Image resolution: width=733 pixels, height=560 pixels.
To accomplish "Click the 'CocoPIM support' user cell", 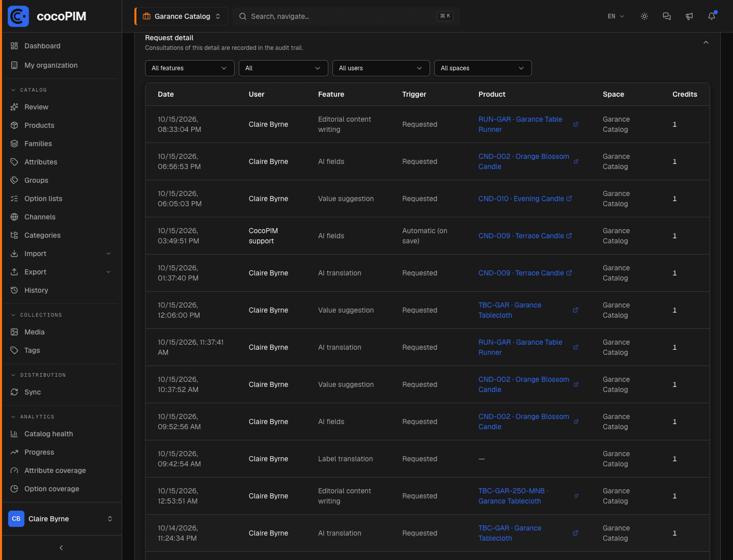I will pyautogui.click(x=264, y=236).
